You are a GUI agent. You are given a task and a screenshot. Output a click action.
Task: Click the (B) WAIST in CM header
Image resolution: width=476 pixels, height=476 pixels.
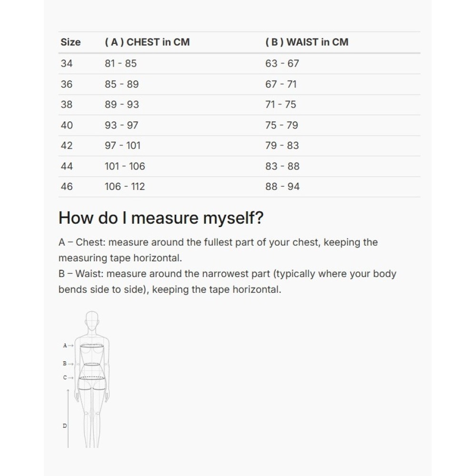tap(307, 42)
